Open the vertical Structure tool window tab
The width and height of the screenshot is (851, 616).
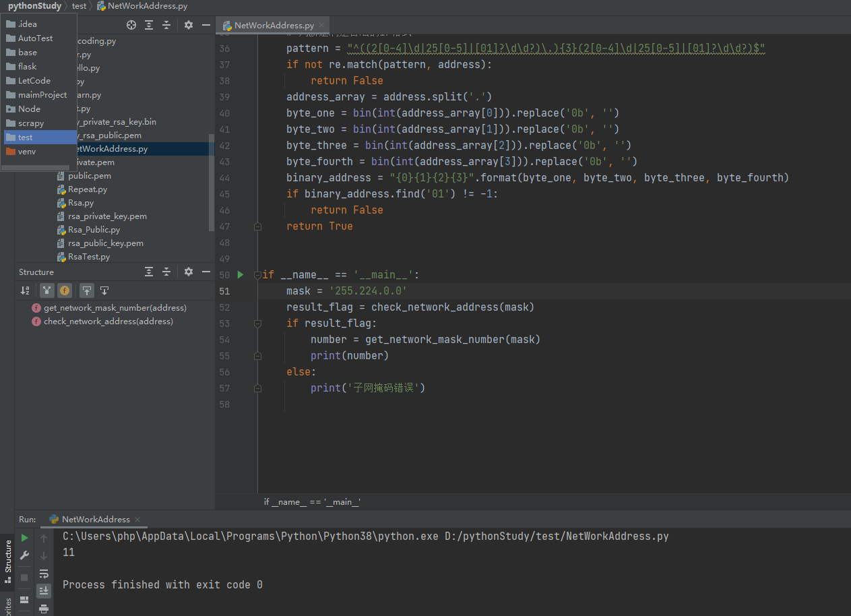click(x=8, y=558)
